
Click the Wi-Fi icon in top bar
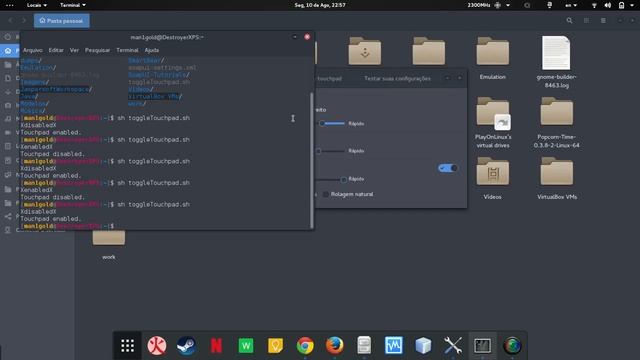594,5
